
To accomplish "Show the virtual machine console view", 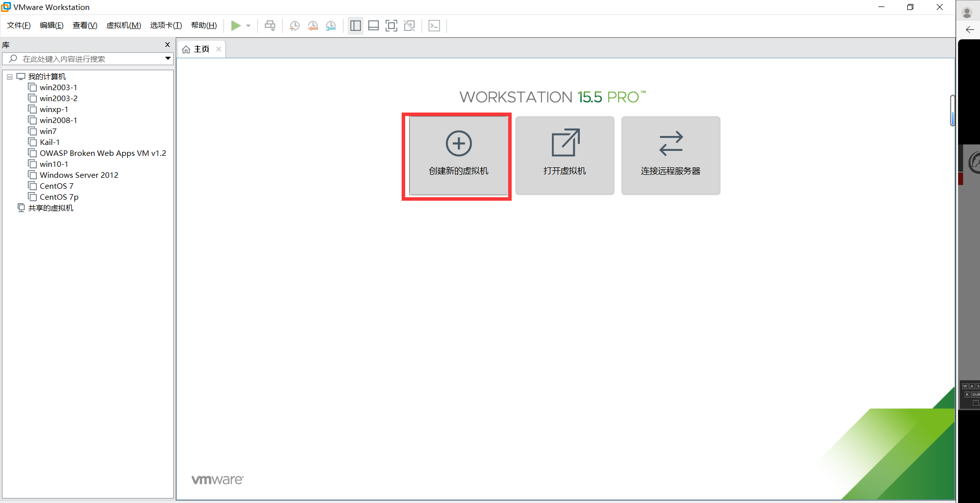I will tap(435, 25).
